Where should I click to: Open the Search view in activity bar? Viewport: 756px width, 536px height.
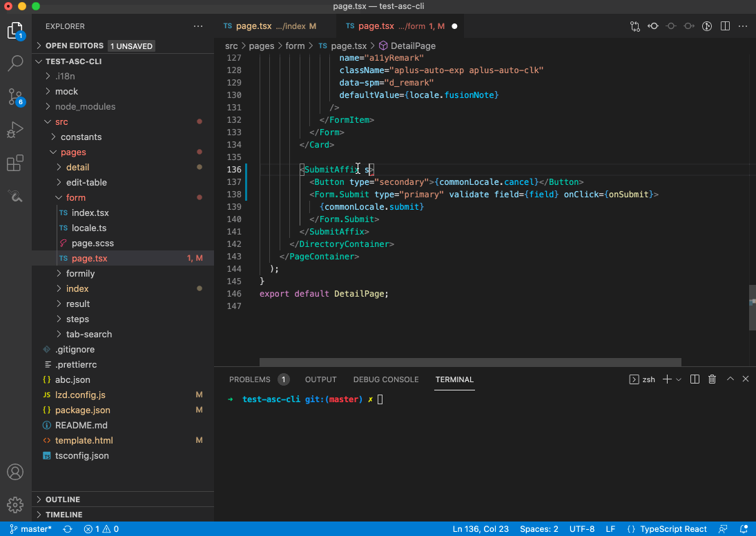(15, 63)
